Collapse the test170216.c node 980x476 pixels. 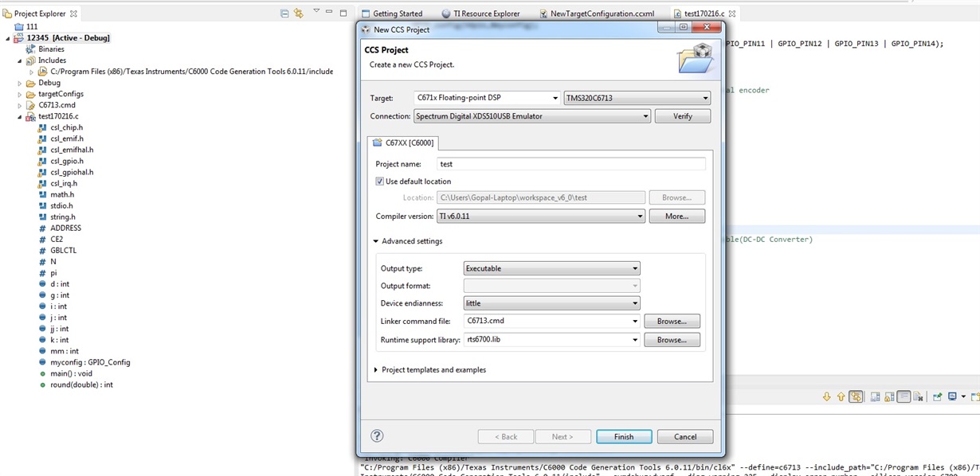click(x=20, y=116)
